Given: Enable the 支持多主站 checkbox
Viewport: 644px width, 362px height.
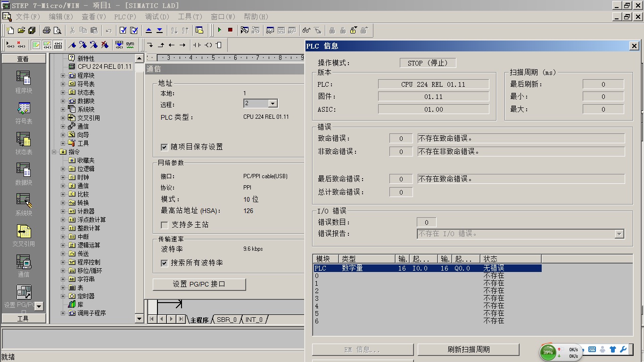Looking at the screenshot, I should (x=164, y=225).
